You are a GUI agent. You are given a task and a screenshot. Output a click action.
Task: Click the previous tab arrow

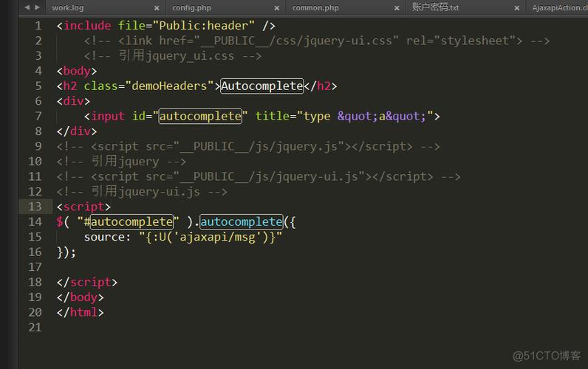click(27, 7)
